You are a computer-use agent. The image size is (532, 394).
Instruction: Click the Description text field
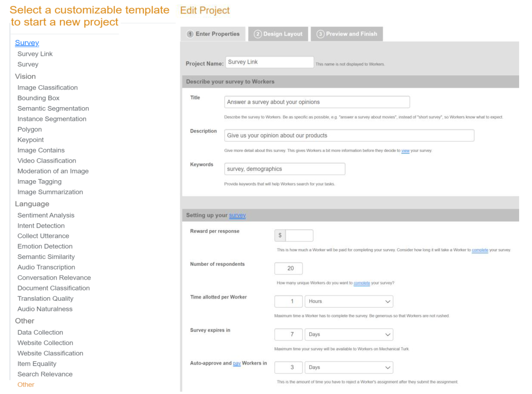pyautogui.click(x=349, y=135)
